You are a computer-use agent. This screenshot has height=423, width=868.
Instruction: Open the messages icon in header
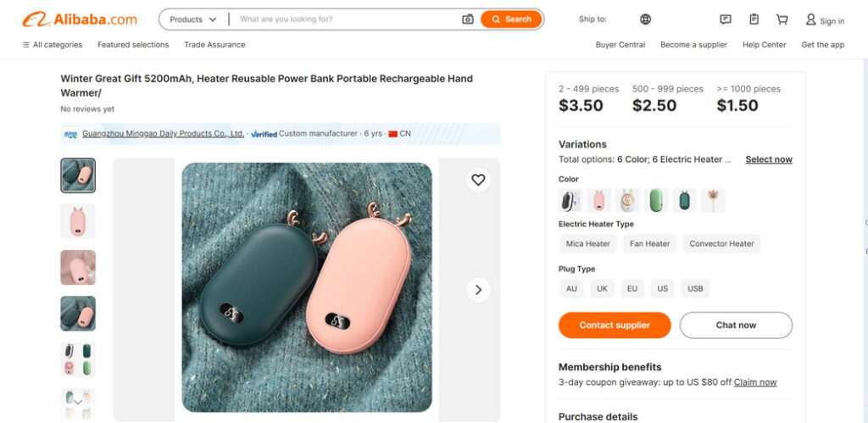(x=725, y=19)
